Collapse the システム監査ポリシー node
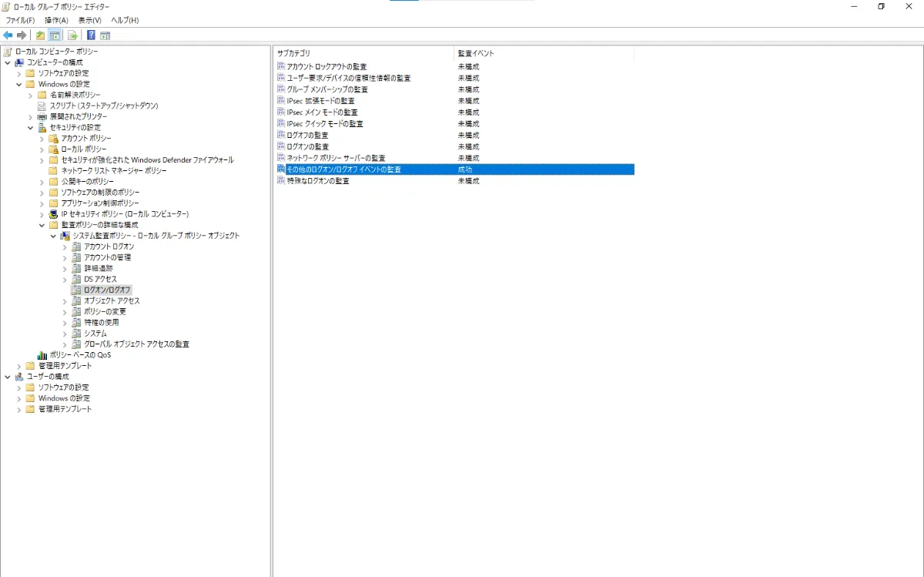The height and width of the screenshot is (577, 924). [54, 236]
